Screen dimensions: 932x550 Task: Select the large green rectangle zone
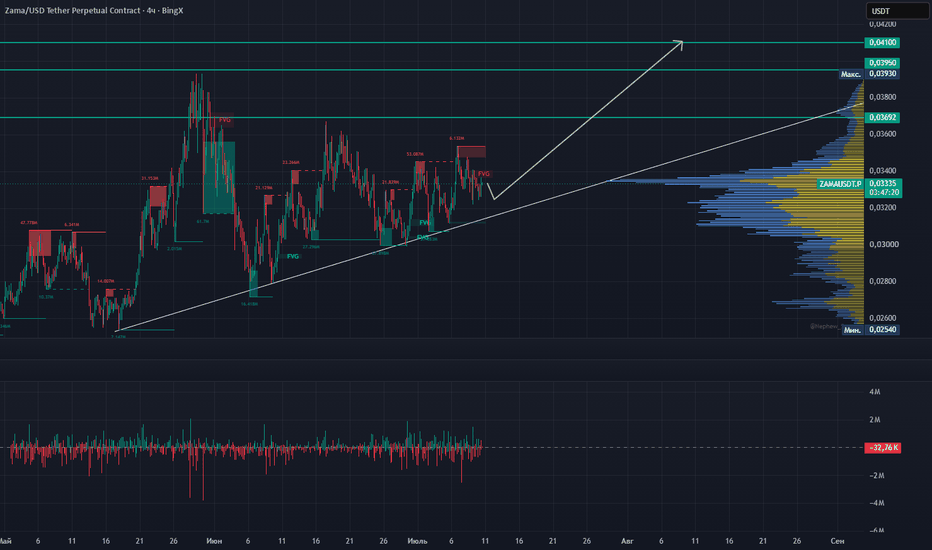(x=219, y=177)
